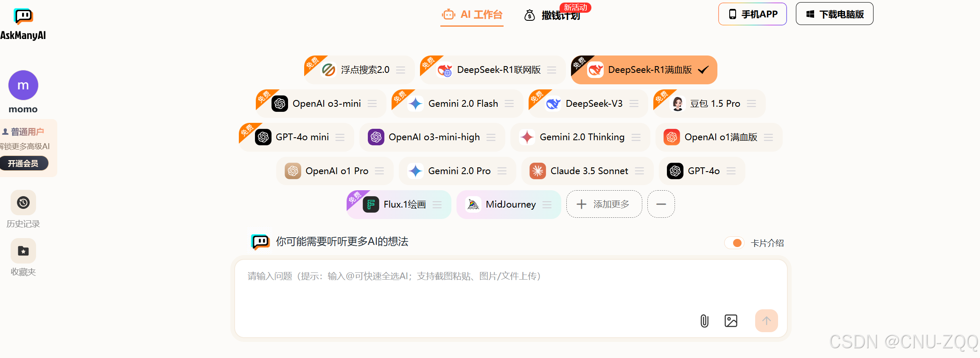Open the momo user avatar
Viewport: 980px width, 358px height.
point(23,85)
